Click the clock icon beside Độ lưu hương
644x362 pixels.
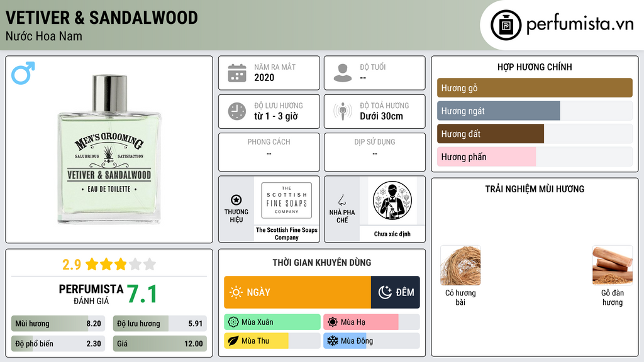point(237,111)
